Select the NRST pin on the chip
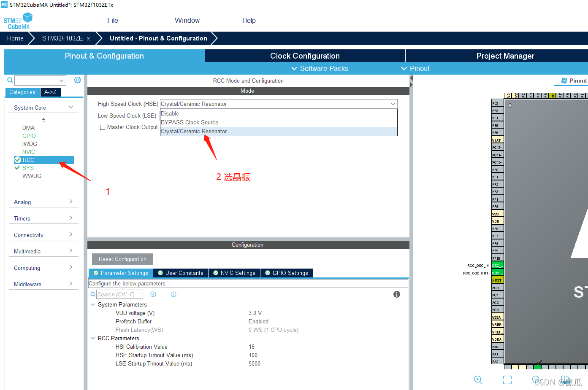588x390 pixels. tap(497, 280)
